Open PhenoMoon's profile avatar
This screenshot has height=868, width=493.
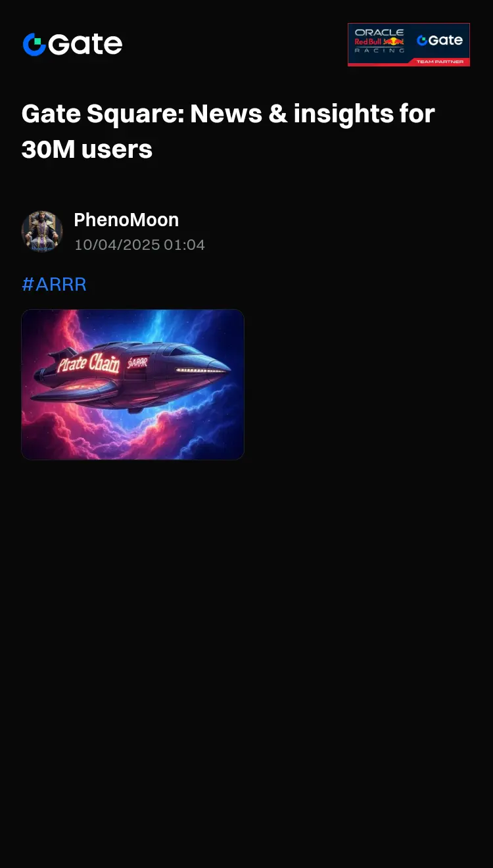[x=42, y=231]
